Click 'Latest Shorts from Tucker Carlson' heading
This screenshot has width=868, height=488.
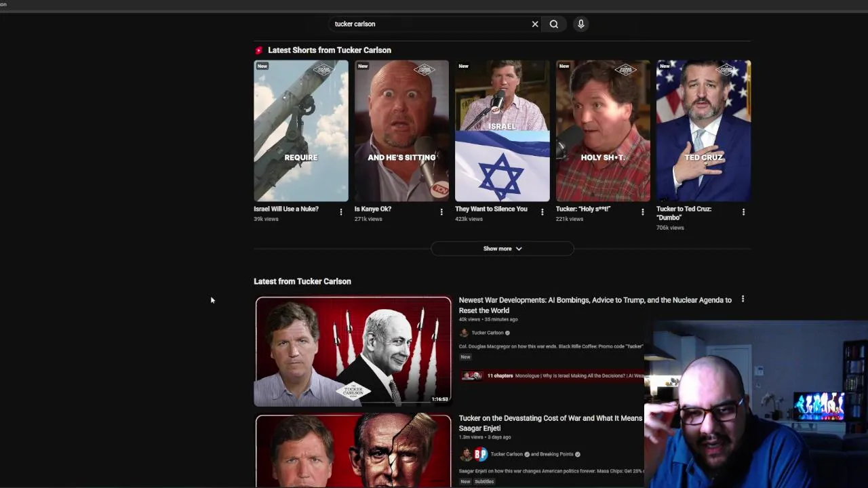[x=330, y=50]
